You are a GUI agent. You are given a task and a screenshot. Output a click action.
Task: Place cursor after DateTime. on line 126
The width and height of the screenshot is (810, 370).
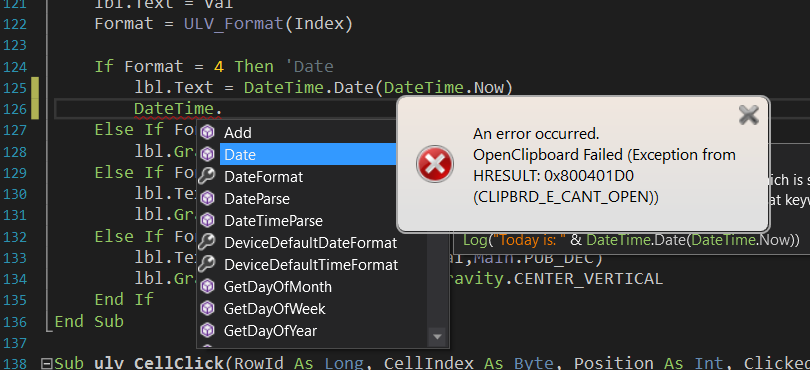223,109
